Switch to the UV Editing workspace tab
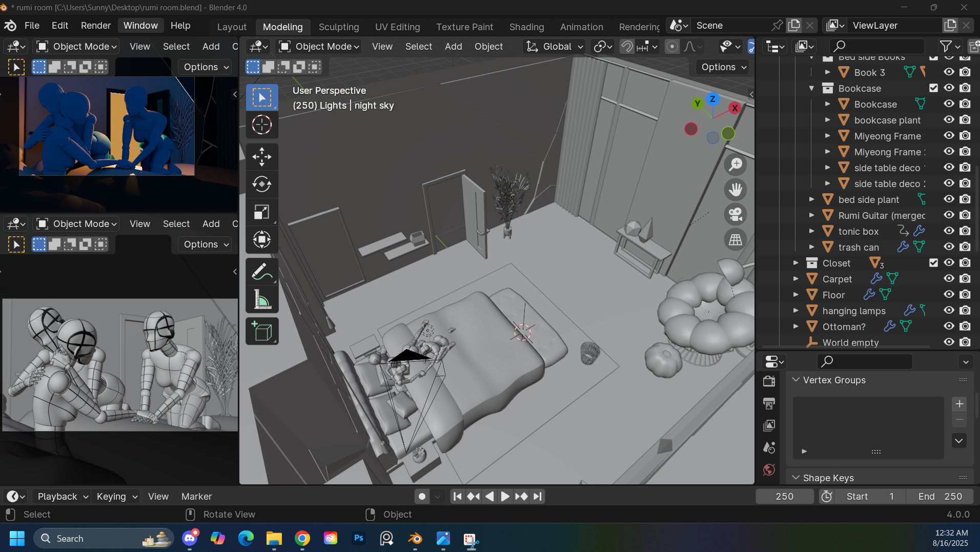The width and height of the screenshot is (980, 552). (x=397, y=27)
